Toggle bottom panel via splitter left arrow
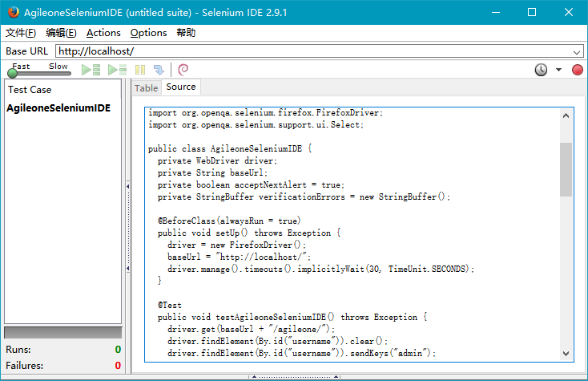The height and width of the screenshot is (381, 588). [254, 376]
